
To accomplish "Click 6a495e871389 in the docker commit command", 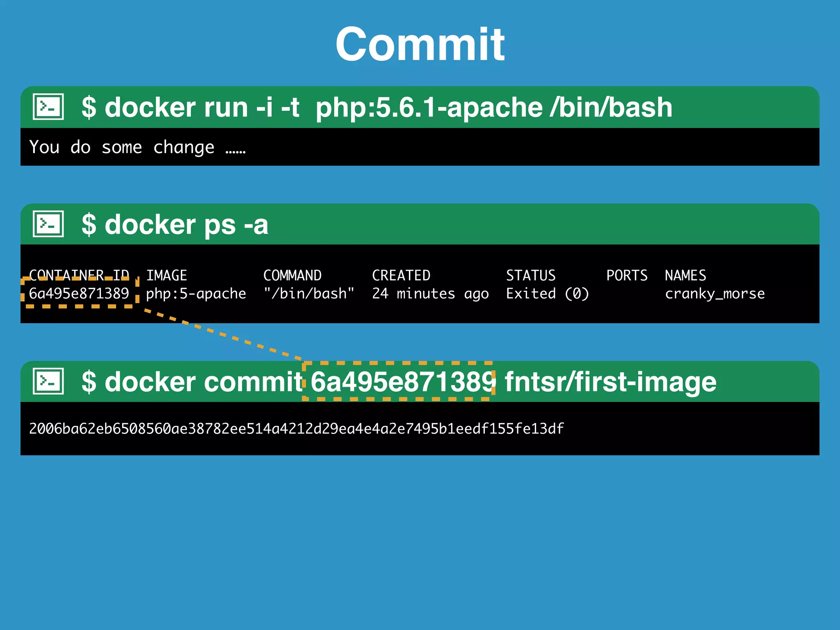I will click(x=403, y=382).
